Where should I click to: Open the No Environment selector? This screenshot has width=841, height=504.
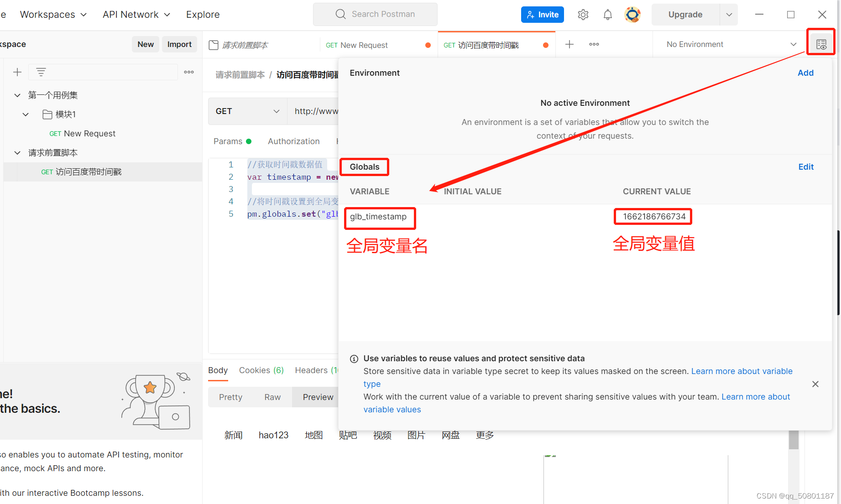click(731, 44)
